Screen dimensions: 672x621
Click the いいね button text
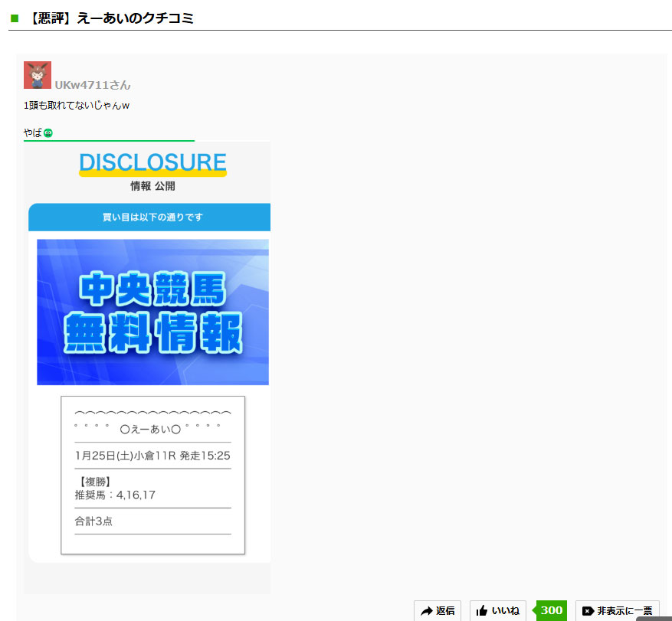(505, 610)
